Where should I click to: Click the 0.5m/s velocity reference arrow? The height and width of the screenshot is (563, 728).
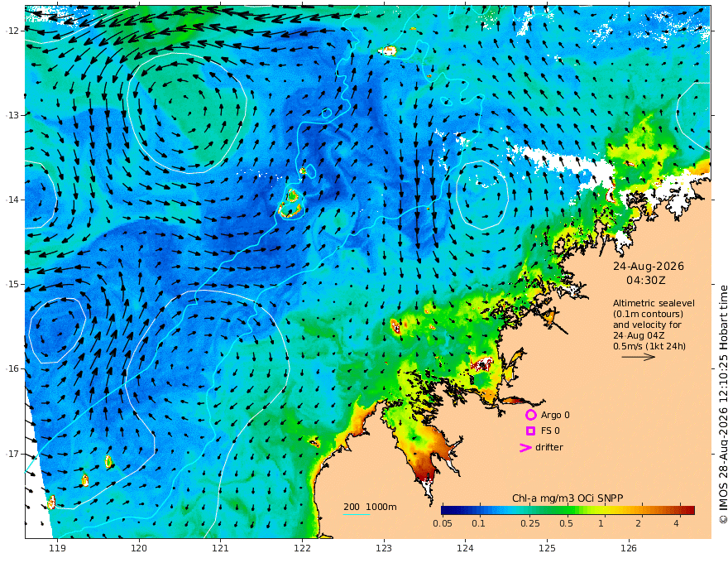coord(639,357)
